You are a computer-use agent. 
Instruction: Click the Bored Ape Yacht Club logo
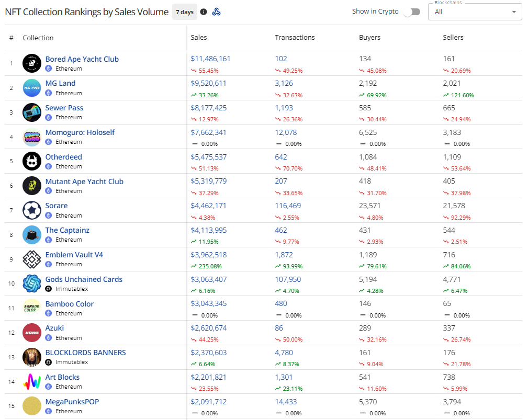(x=32, y=63)
